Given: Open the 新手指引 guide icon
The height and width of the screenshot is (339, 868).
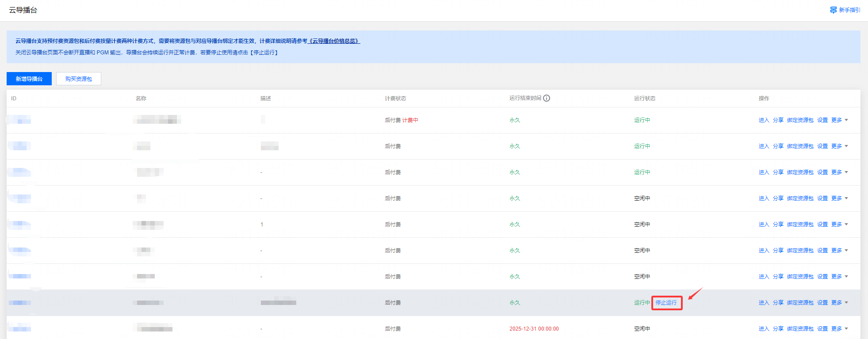Looking at the screenshot, I should (x=834, y=10).
